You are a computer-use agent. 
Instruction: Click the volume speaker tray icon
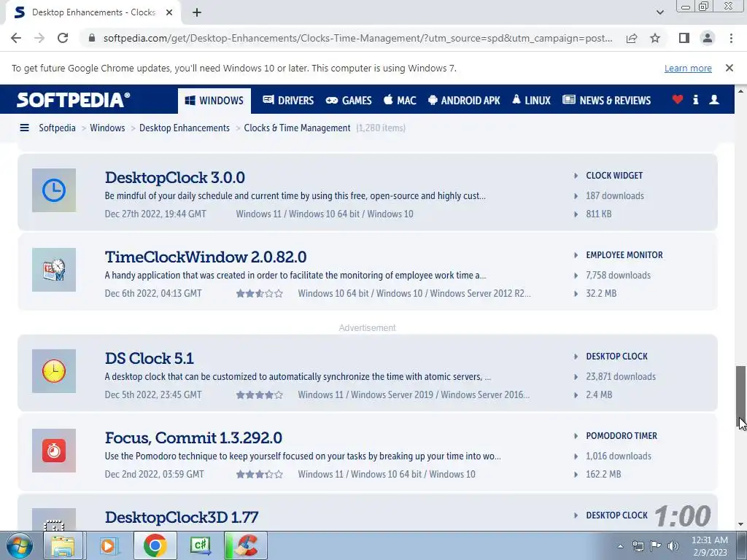(x=673, y=546)
